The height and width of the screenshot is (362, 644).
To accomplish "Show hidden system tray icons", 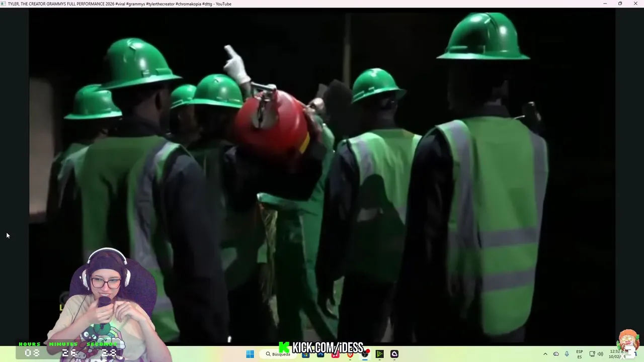I will pyautogui.click(x=545, y=354).
